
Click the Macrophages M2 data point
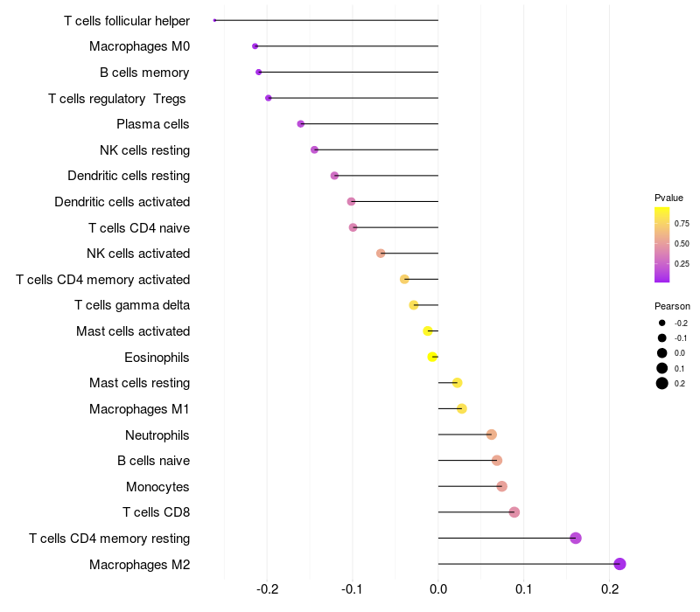pos(619,564)
